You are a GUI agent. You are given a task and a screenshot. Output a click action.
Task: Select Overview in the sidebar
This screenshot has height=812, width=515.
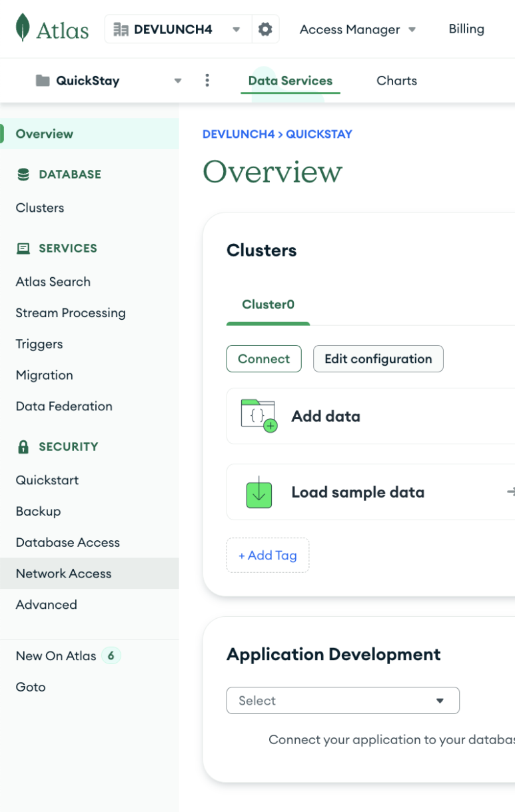pos(89,134)
